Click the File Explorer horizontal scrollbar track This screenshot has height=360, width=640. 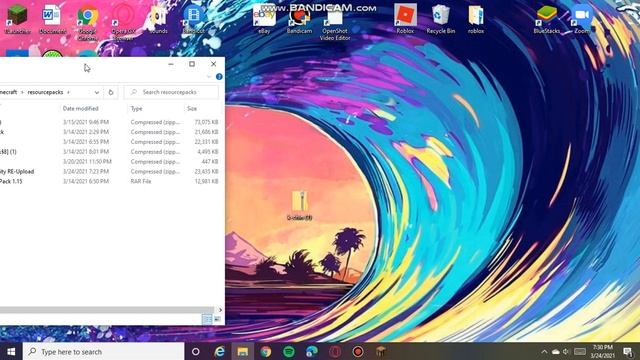point(107,310)
